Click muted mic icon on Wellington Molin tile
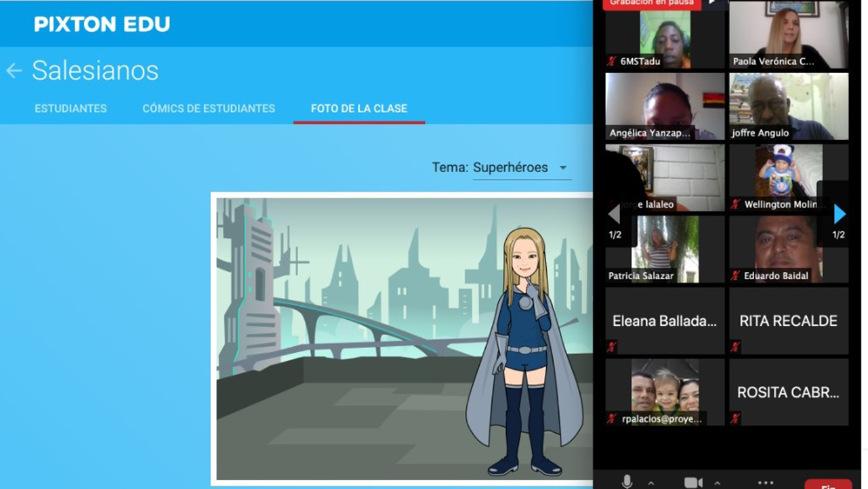This screenshot has height=489, width=868. 735,204
